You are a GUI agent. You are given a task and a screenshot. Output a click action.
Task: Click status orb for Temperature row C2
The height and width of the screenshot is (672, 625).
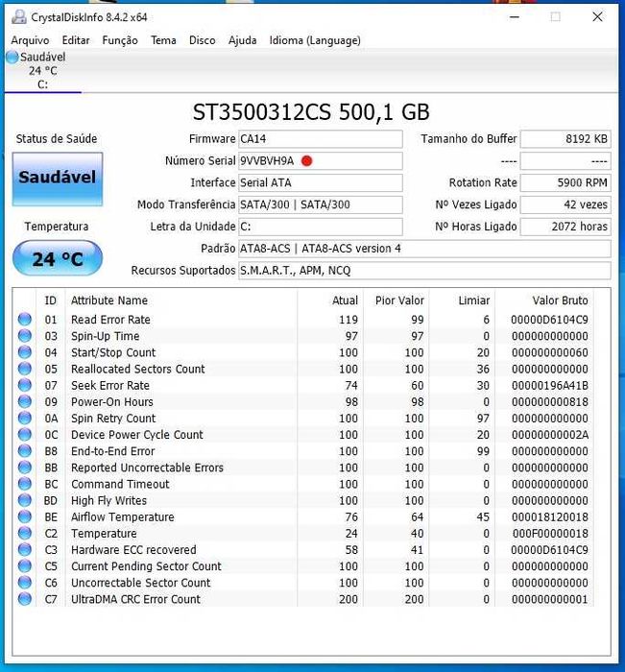click(x=25, y=533)
